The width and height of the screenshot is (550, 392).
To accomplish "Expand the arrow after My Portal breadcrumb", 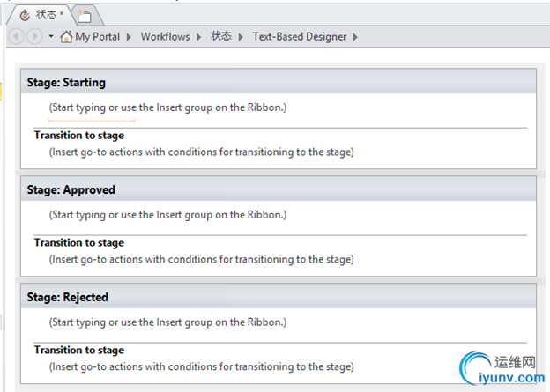I will [130, 37].
